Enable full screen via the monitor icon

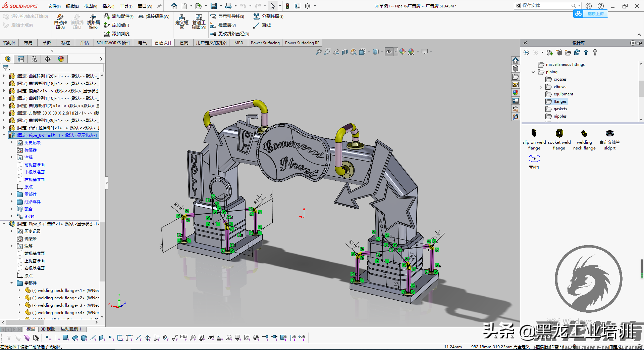tap(425, 52)
